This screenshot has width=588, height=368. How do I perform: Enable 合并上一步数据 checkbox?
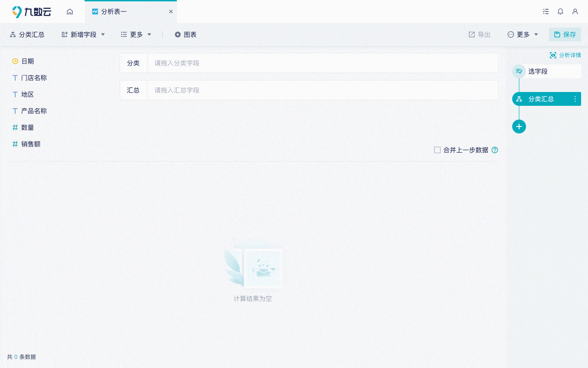click(x=437, y=150)
